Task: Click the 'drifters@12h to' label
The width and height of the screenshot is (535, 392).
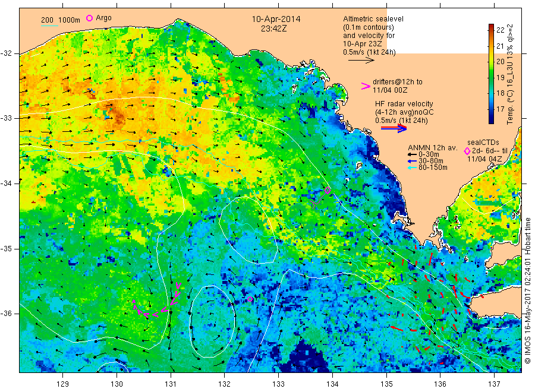Action: [x=398, y=82]
